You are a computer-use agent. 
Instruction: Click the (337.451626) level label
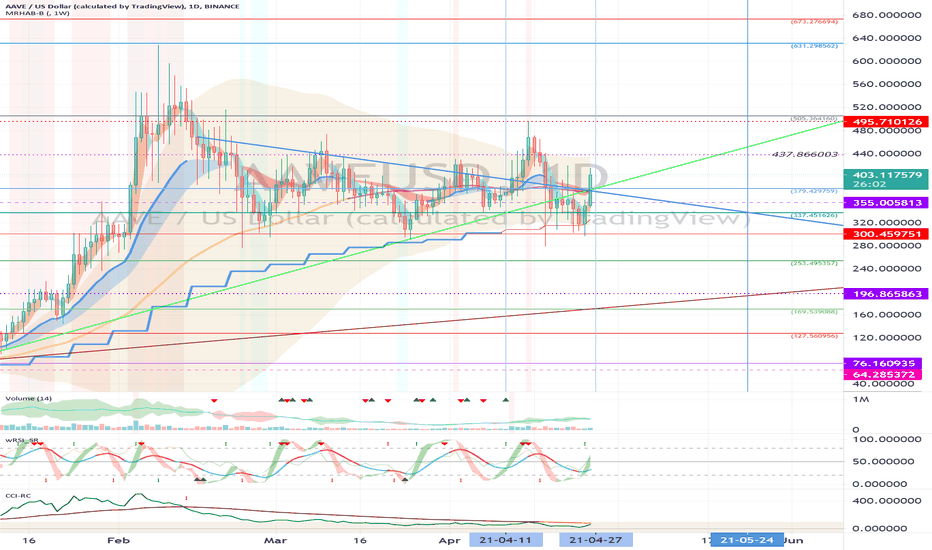pyautogui.click(x=814, y=215)
